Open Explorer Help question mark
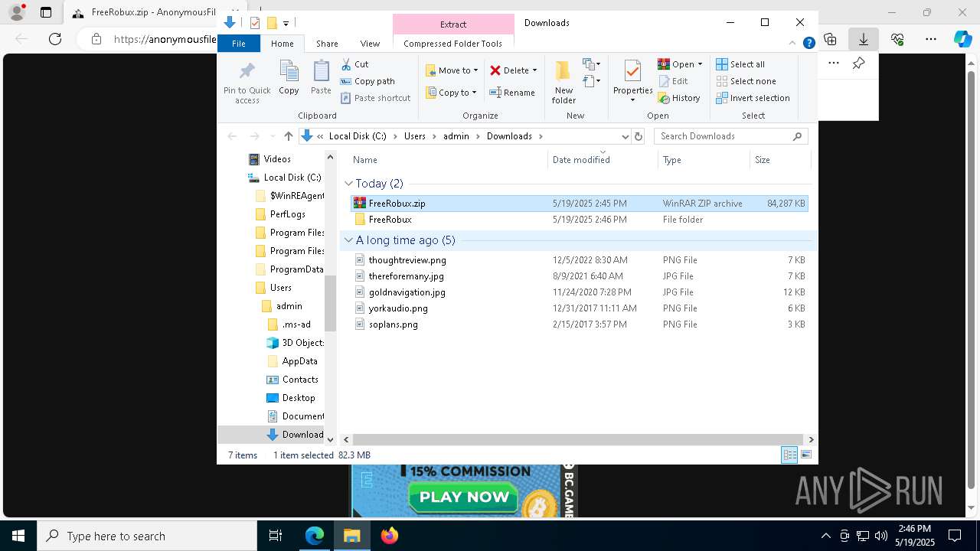Image resolution: width=980 pixels, height=551 pixels. [x=808, y=44]
